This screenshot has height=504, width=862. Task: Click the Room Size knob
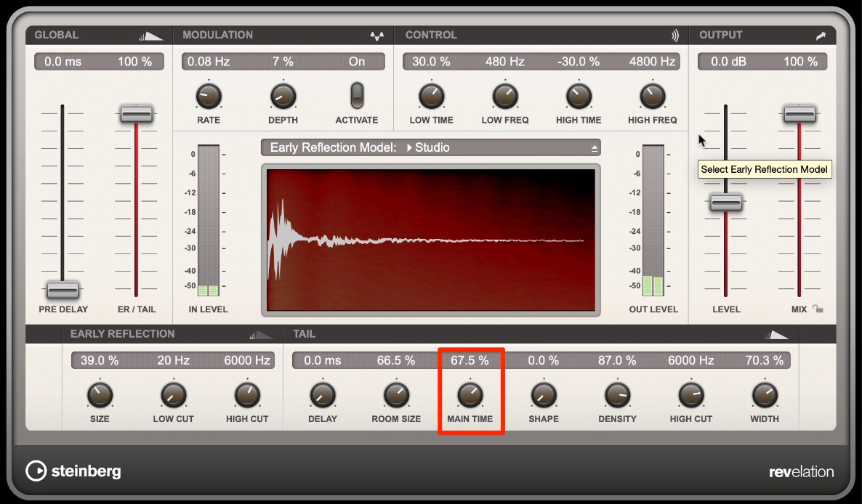[x=396, y=395]
